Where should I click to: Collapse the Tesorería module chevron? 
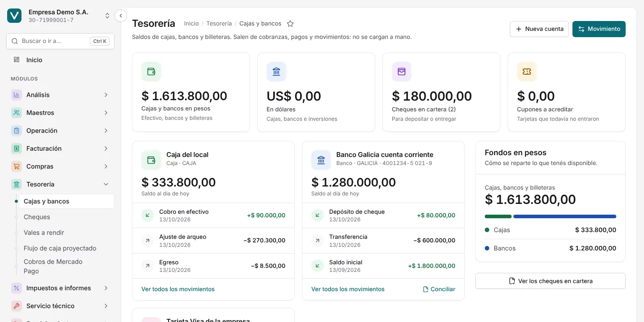106,184
